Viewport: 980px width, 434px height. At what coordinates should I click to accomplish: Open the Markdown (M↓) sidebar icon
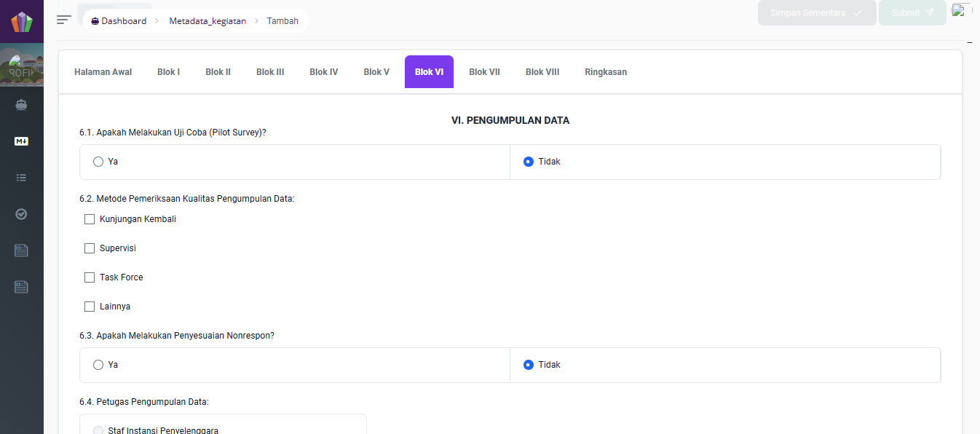click(21, 141)
